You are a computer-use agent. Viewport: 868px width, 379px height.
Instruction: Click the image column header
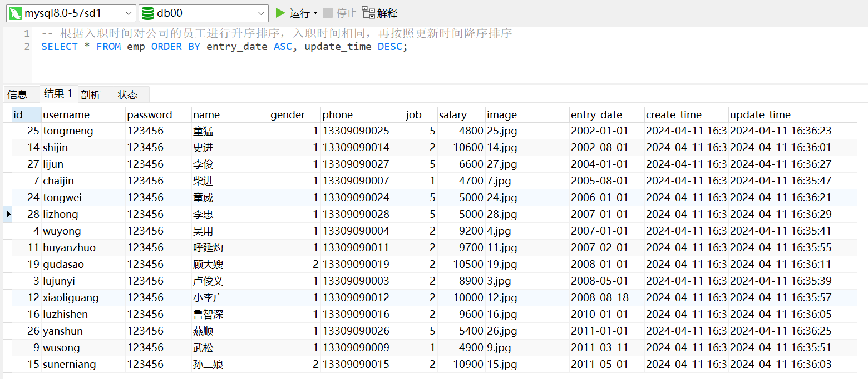tap(527, 114)
